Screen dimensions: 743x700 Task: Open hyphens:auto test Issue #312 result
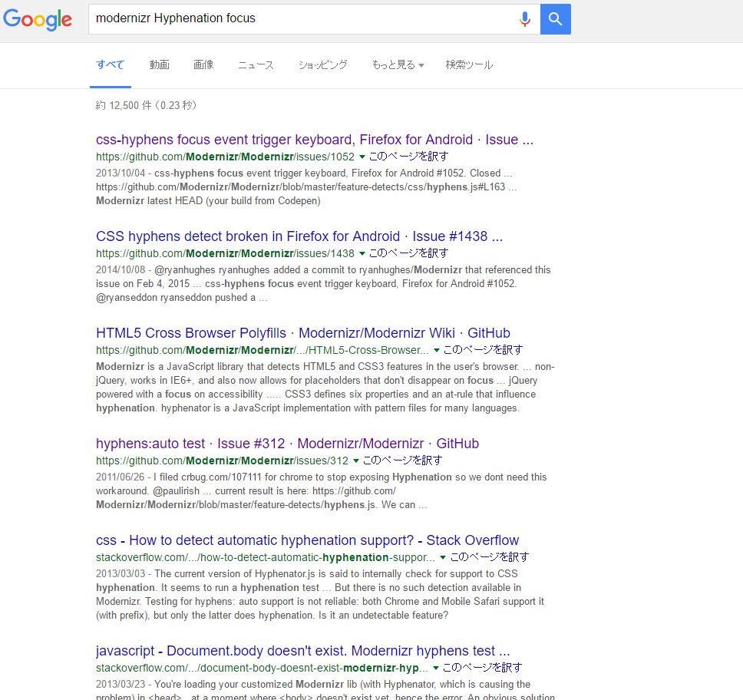click(x=287, y=444)
